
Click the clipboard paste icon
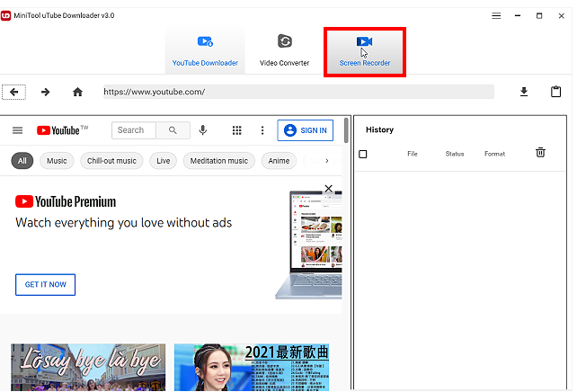555,92
